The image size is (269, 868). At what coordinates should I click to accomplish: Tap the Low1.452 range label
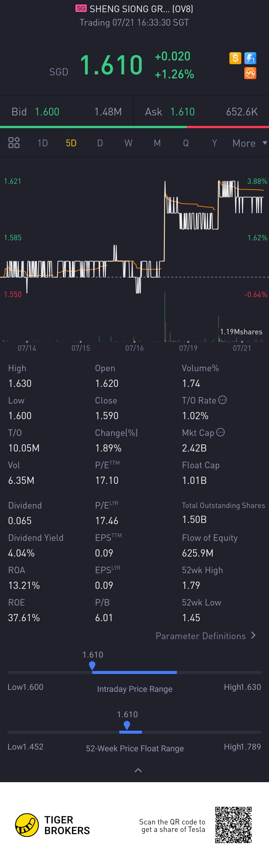click(x=25, y=747)
